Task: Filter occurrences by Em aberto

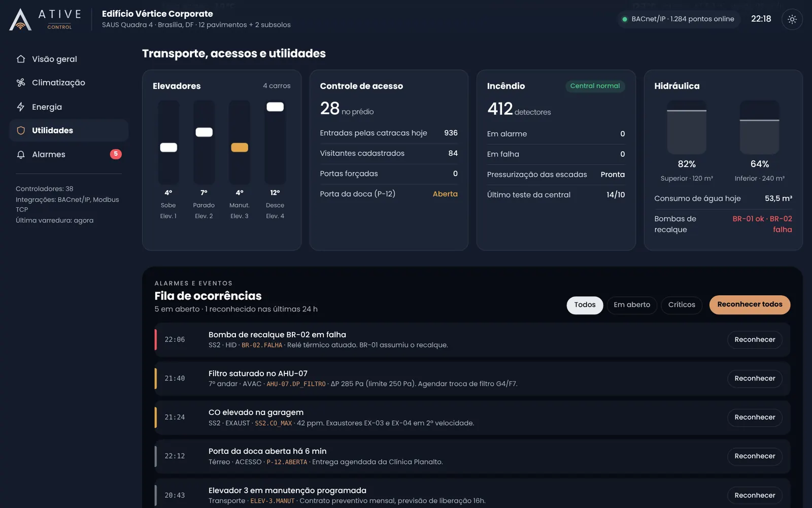Action: click(x=632, y=305)
